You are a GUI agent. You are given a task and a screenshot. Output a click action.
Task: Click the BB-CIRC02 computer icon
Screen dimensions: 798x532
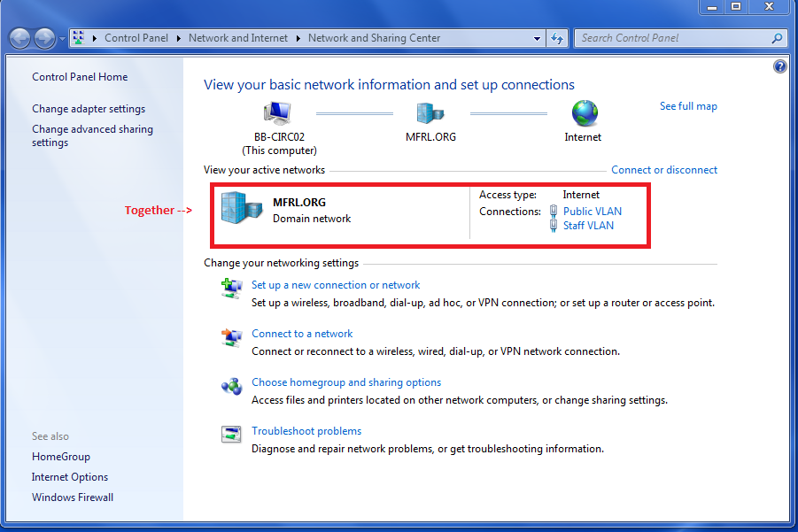pyautogui.click(x=277, y=113)
